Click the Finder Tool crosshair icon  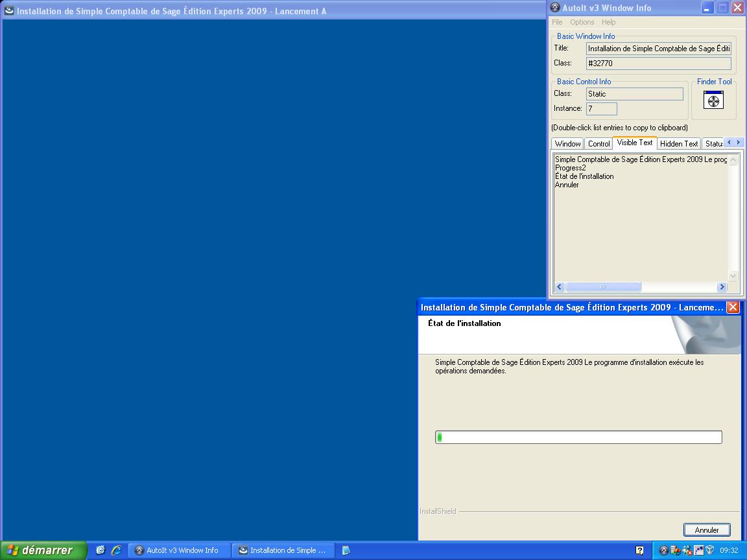[x=713, y=100]
